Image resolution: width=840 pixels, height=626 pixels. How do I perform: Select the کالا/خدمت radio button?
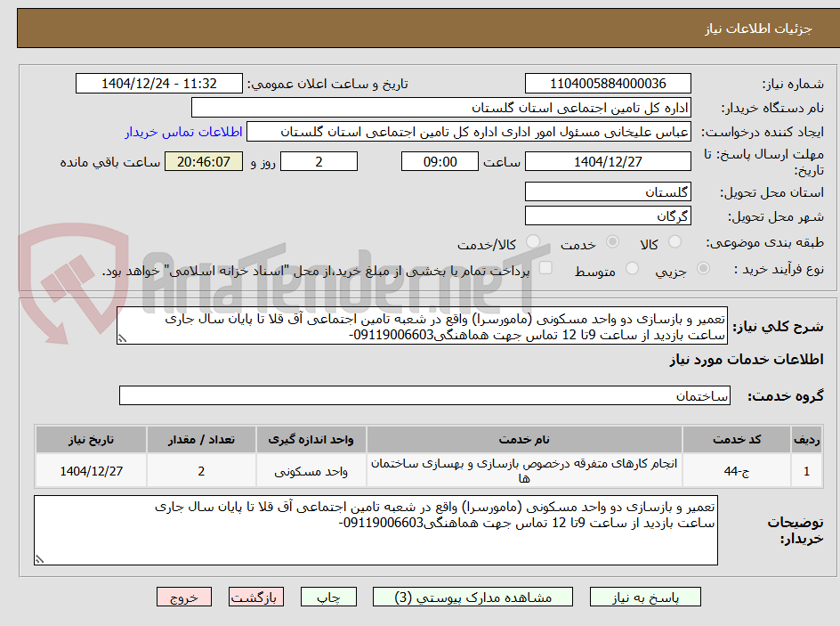click(533, 242)
